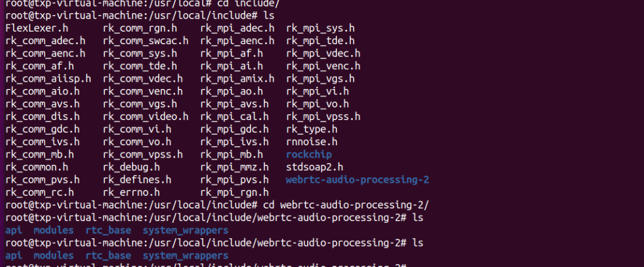This screenshot has width=644, height=267.
Task: Select the rk_mpi_amix.h file name
Action: [x=237, y=78]
